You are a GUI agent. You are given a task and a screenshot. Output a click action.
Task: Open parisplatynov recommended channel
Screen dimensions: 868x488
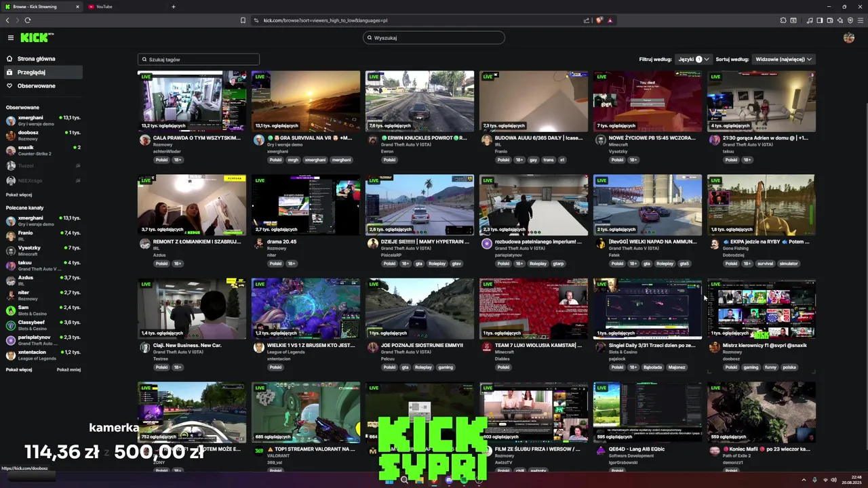point(43,340)
